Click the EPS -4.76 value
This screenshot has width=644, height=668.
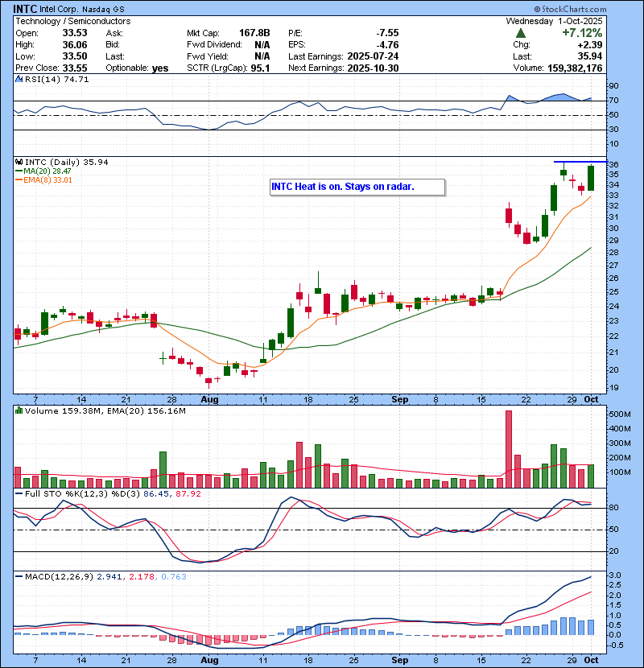coord(387,45)
